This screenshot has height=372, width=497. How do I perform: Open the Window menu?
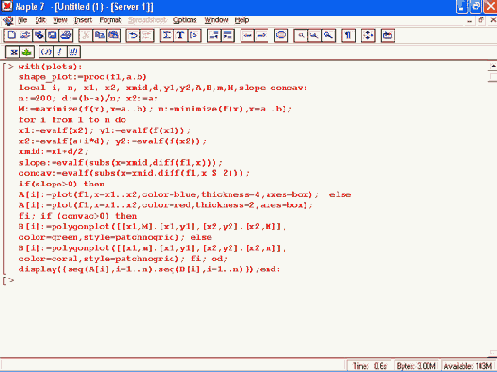pyautogui.click(x=216, y=20)
